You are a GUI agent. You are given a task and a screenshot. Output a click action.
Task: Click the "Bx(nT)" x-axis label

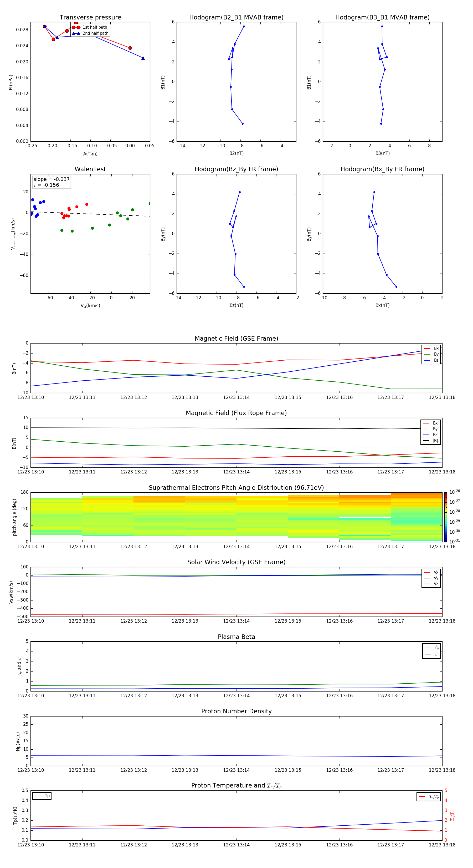click(x=382, y=305)
